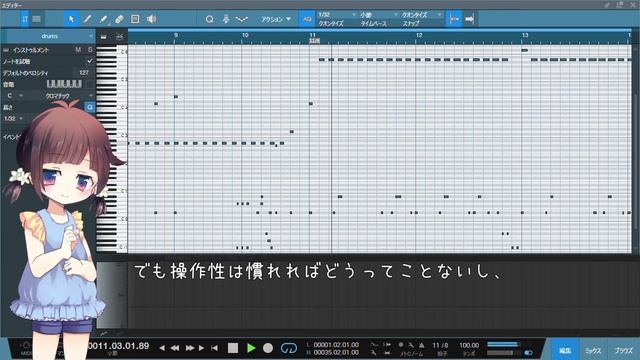Click the playback position time display
Screen dimensions: 640x360
coord(119,346)
